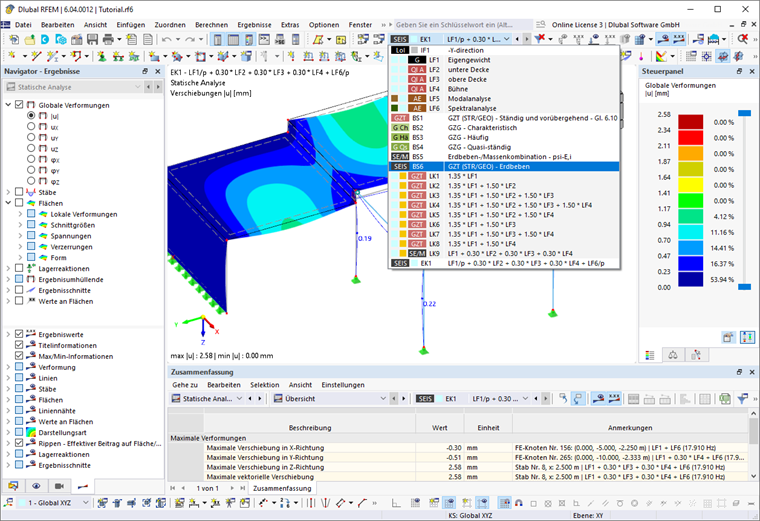Image resolution: width=760 pixels, height=521 pixels.
Task: Click the new model icon in toolbar
Action: point(14,40)
